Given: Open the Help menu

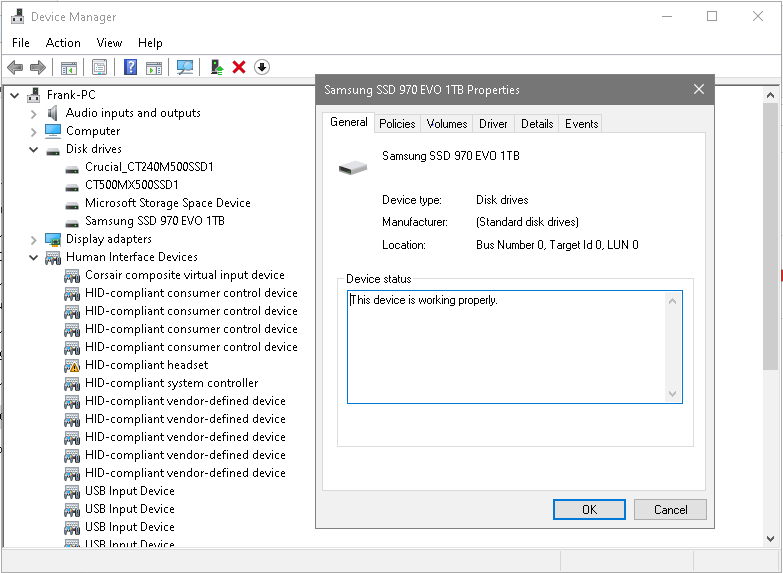Looking at the screenshot, I should click(x=150, y=43).
